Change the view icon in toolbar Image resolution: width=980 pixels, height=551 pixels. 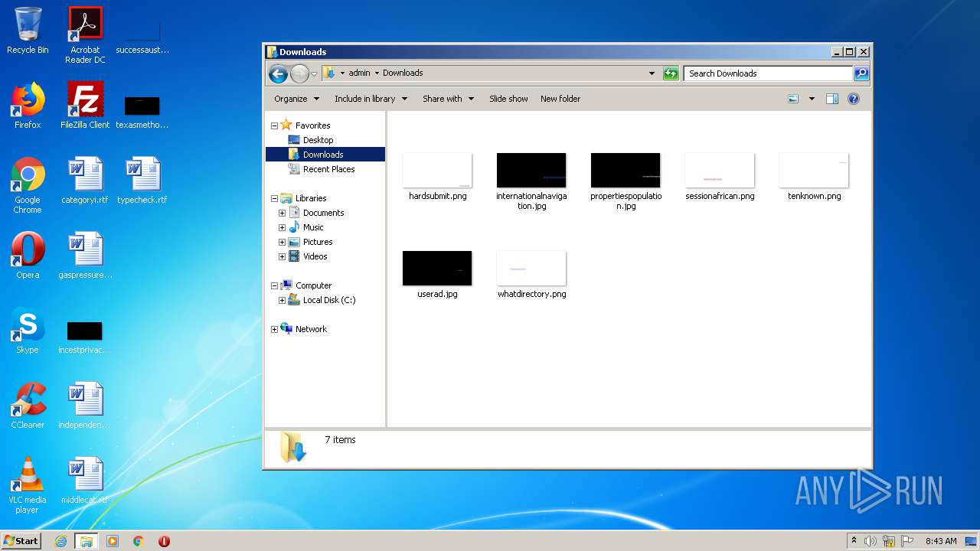[x=793, y=99]
